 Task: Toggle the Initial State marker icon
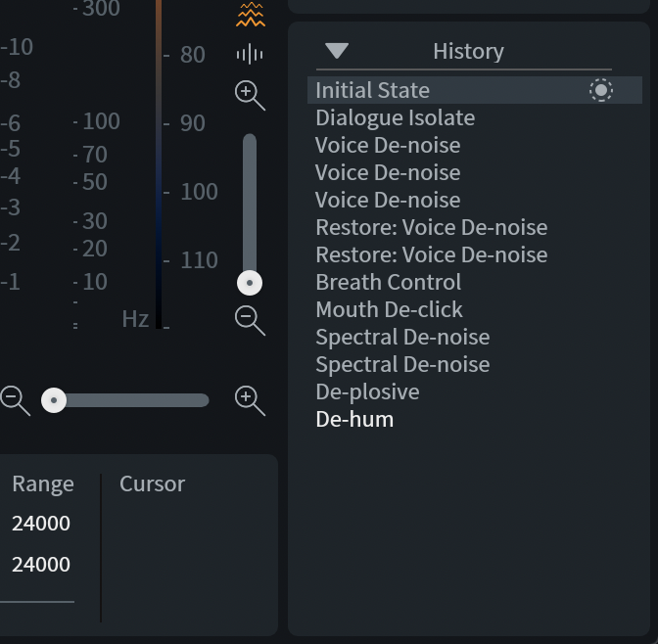tap(601, 90)
